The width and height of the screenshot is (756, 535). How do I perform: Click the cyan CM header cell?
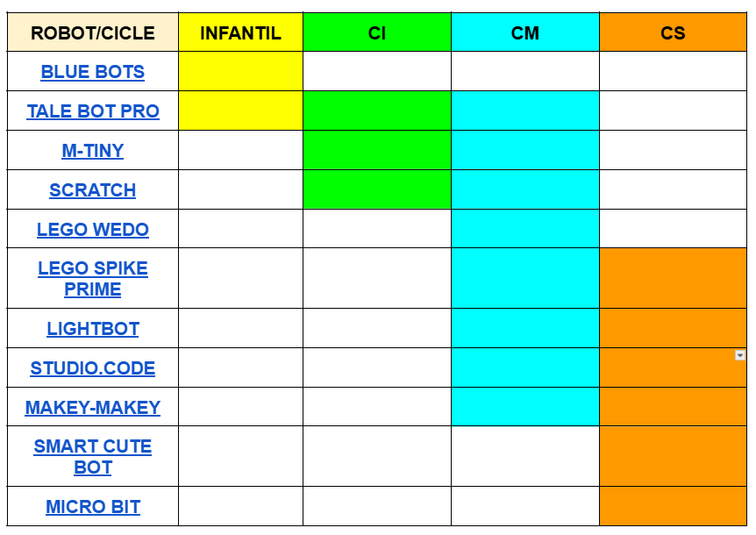(524, 33)
